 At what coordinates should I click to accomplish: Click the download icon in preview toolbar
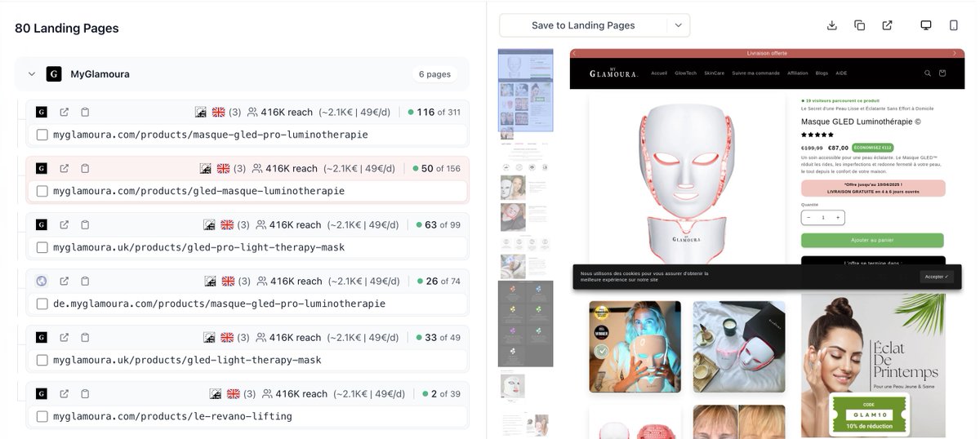(x=832, y=25)
